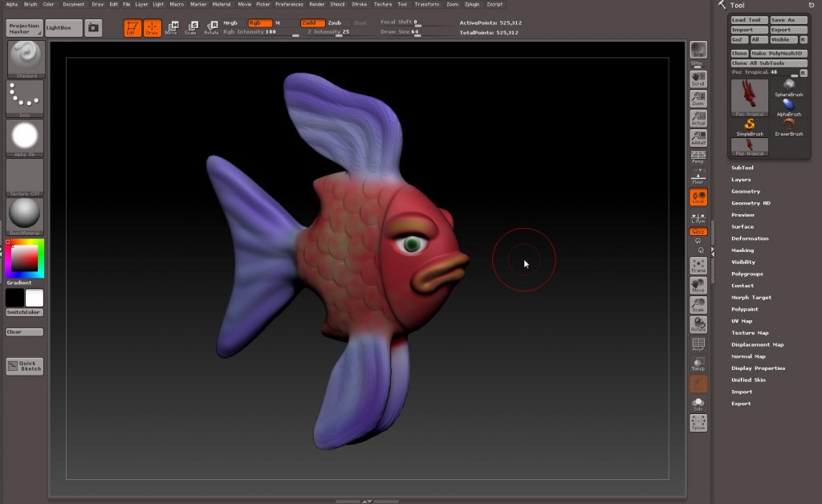Image resolution: width=822 pixels, height=504 pixels.
Task: Pick the EraserBrush tool
Action: [789, 125]
